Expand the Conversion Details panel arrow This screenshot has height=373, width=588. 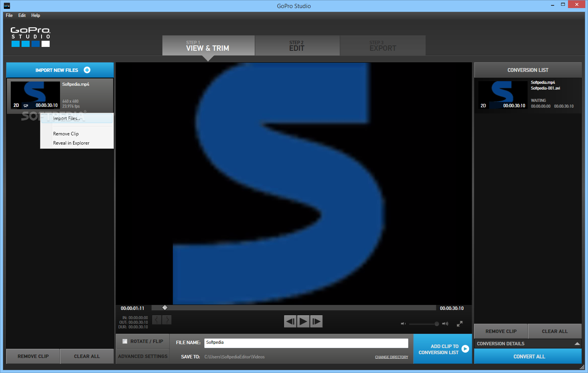tap(577, 344)
